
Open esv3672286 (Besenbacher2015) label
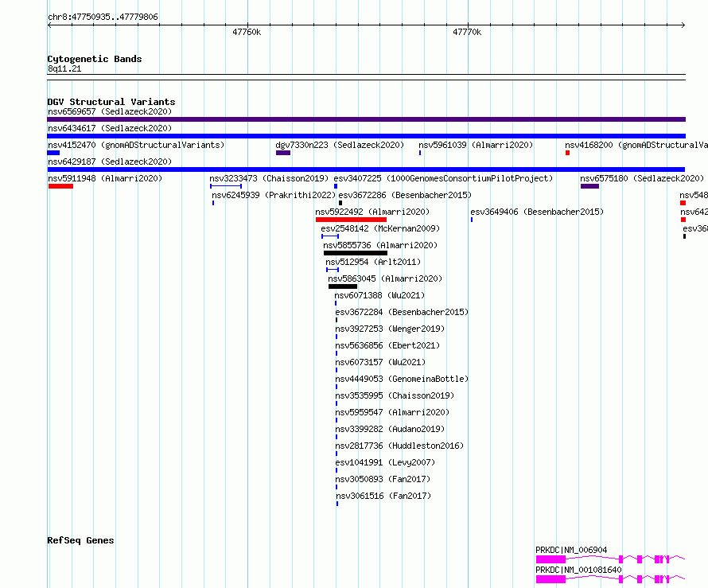pyautogui.click(x=405, y=195)
